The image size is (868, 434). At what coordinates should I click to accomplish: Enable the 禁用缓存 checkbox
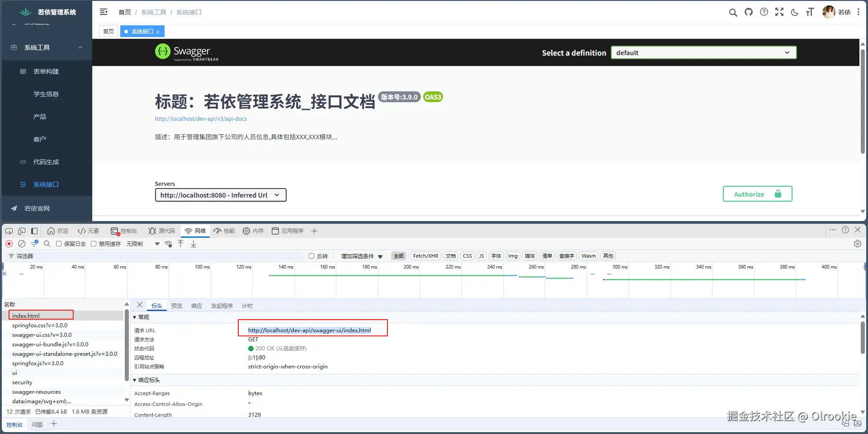pos(94,244)
